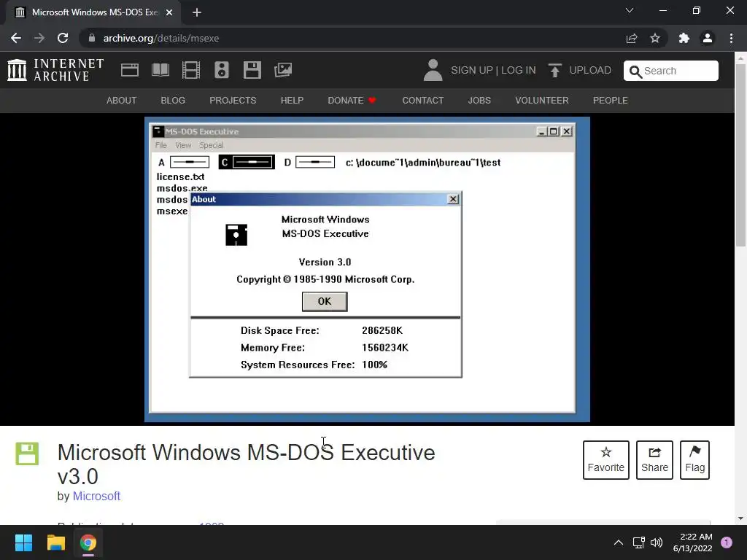Viewport: 747px width, 560px height.
Task: Click the SIGN UP | LOG IN link
Action: pos(493,71)
